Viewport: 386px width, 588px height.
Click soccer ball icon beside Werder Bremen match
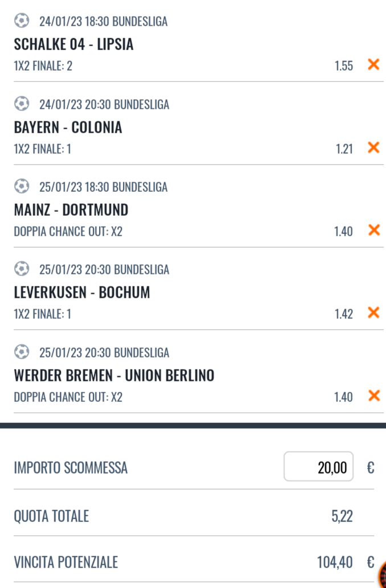coord(22,352)
